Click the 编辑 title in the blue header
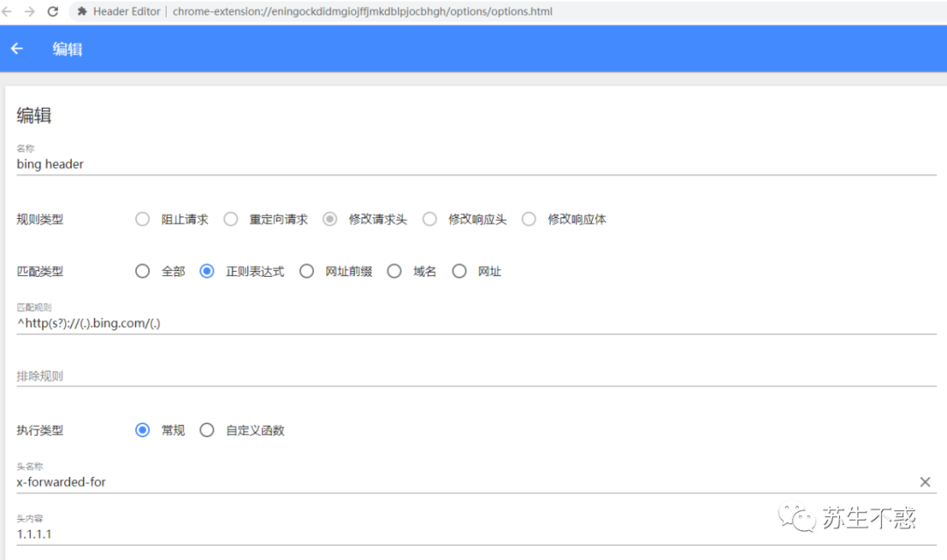Screen dimensions: 947x560 (67, 49)
